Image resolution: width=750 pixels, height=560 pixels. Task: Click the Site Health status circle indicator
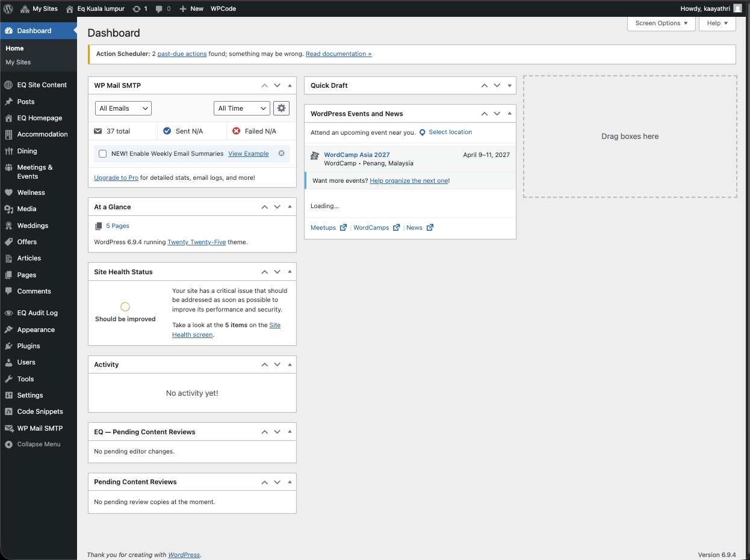click(x=125, y=307)
